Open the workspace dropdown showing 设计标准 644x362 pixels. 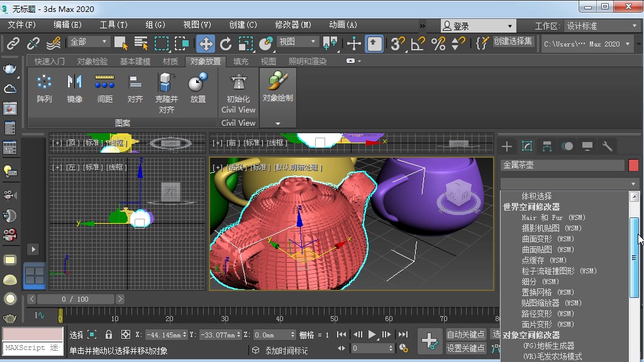point(597,25)
